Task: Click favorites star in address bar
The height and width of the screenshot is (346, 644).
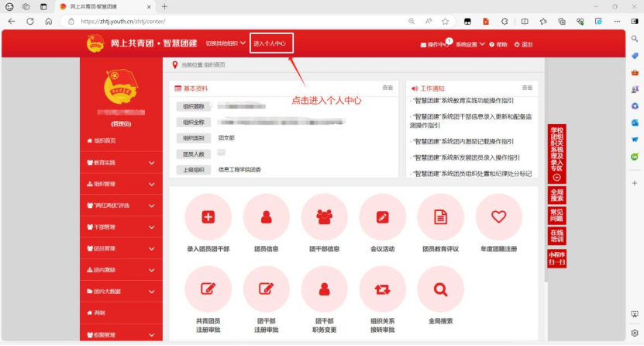Action: (445, 22)
